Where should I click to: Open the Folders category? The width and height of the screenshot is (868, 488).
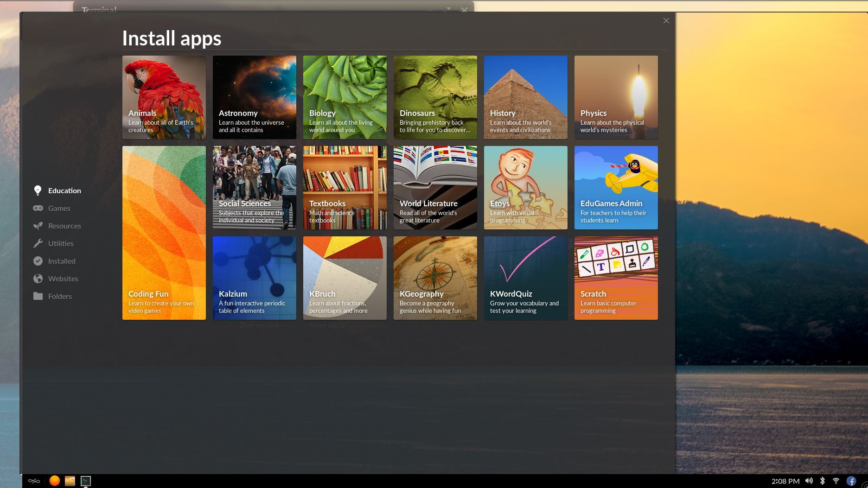point(60,296)
